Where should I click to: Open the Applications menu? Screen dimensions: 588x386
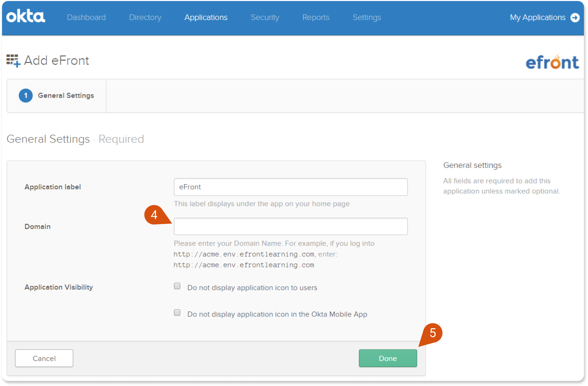[x=206, y=17]
